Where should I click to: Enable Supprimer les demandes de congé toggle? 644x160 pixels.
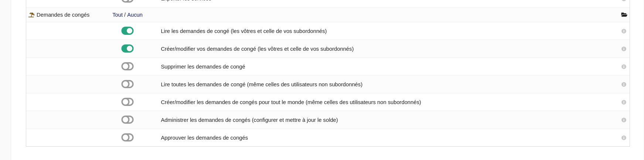click(x=127, y=66)
